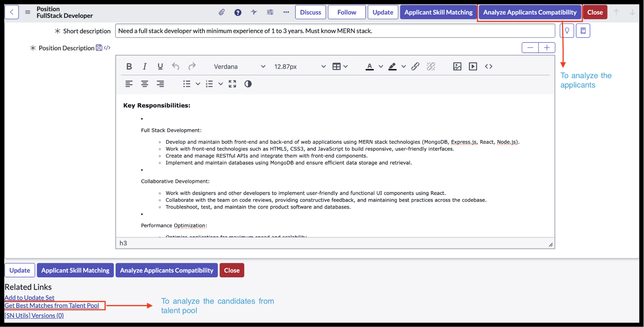644x327 pixels.
Task: Insert media using the video icon
Action: [473, 66]
